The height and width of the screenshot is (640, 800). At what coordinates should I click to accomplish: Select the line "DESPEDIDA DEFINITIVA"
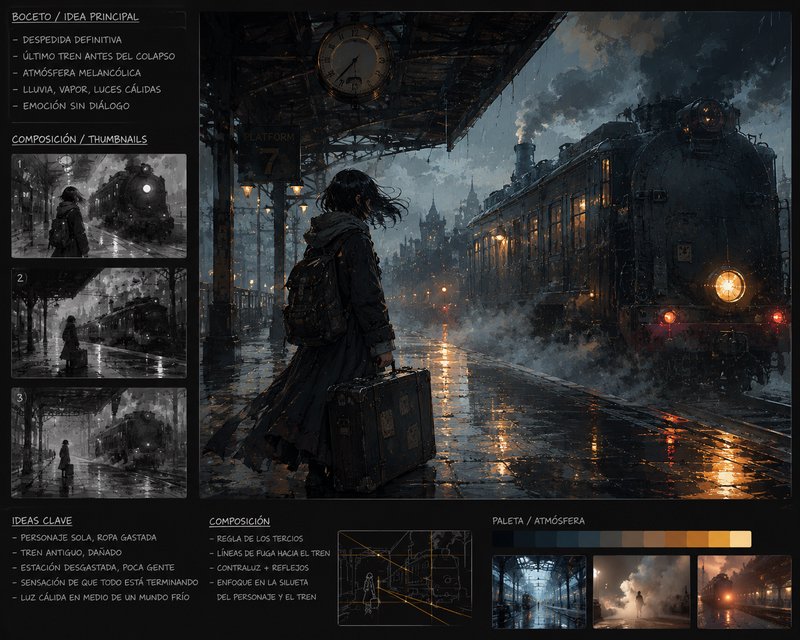[72, 40]
